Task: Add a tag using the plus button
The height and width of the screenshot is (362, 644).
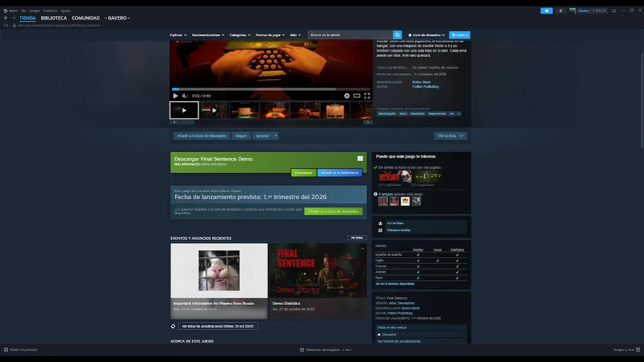Action: pyautogui.click(x=459, y=114)
